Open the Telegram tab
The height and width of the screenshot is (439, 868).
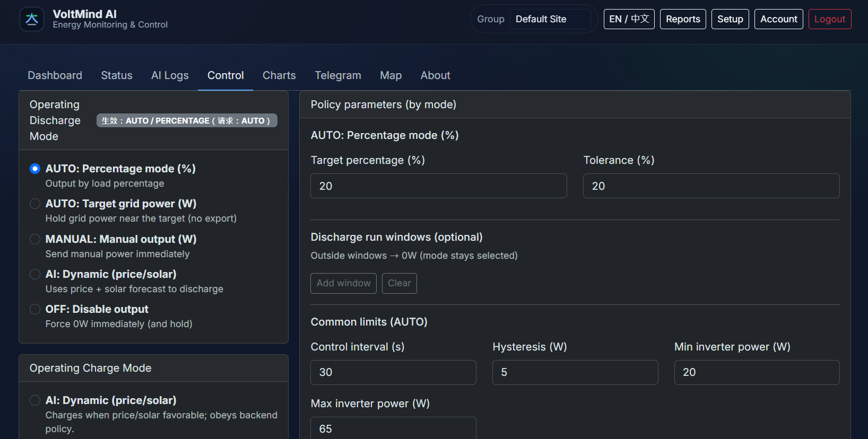338,75
